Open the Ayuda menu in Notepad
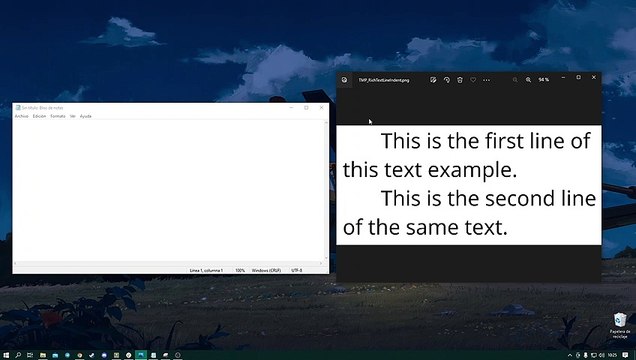Image resolution: width=636 pixels, height=360 pixels. point(86,116)
